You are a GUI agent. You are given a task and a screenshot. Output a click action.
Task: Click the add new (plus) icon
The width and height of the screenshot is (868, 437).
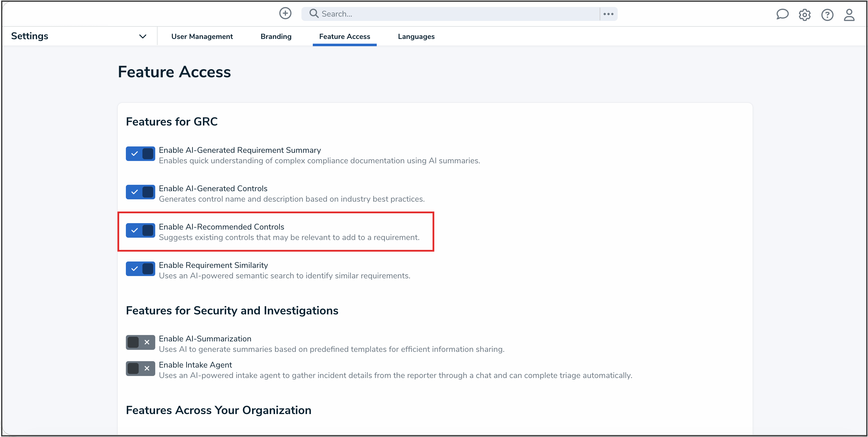pyautogui.click(x=285, y=13)
